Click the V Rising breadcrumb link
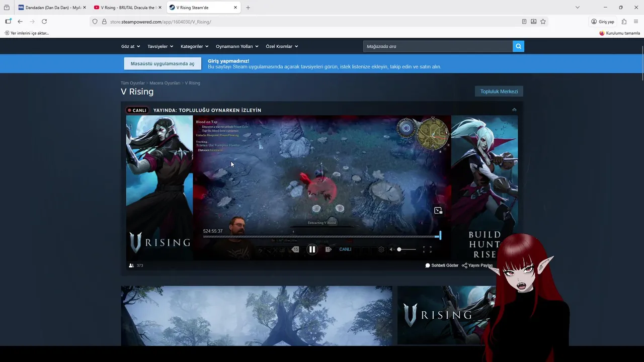The width and height of the screenshot is (644, 362). (x=192, y=83)
